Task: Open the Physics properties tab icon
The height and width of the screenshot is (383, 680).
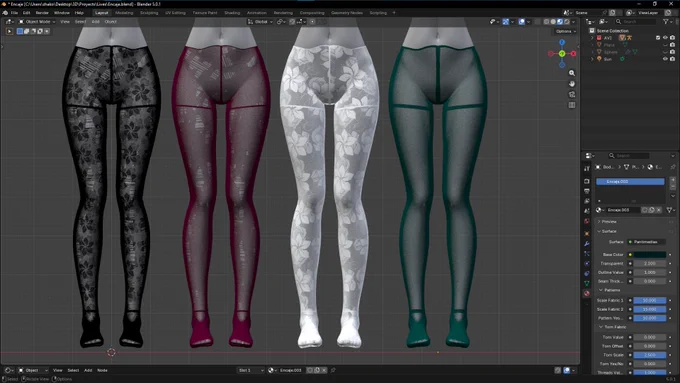Action: [587, 263]
